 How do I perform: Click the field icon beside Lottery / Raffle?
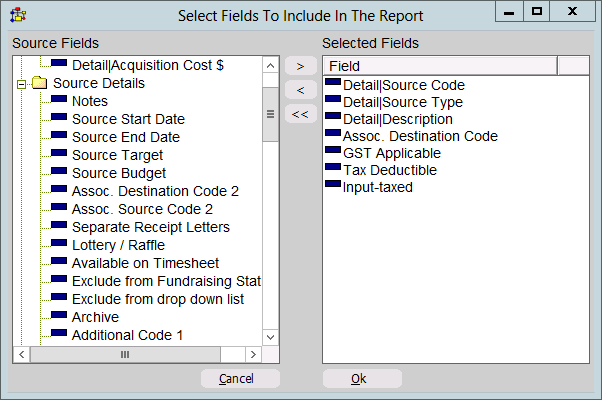tap(59, 243)
